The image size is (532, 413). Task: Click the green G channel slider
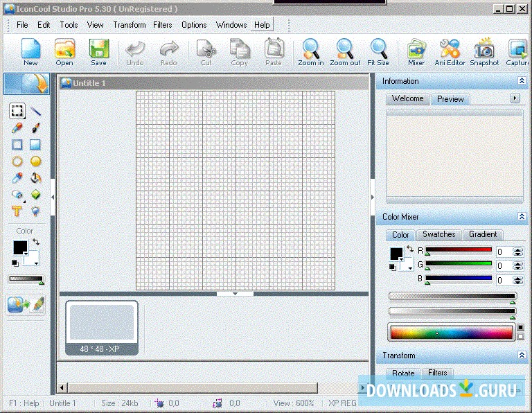[x=459, y=264]
